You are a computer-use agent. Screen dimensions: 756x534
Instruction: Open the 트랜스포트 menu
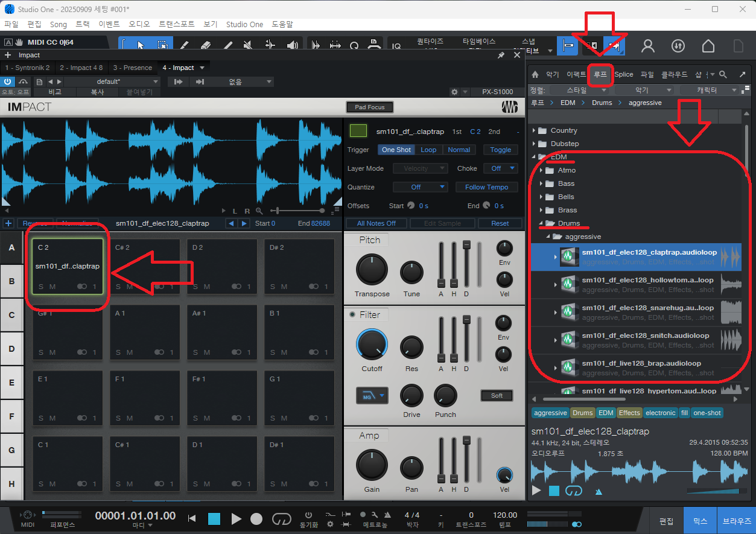(x=176, y=24)
